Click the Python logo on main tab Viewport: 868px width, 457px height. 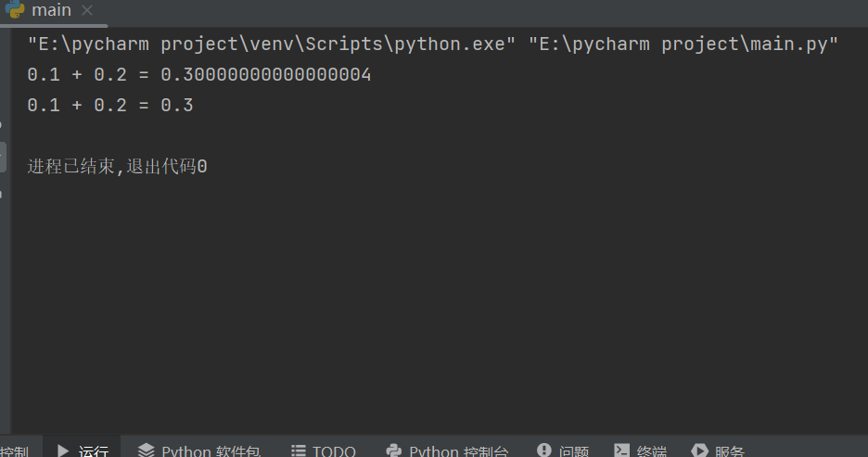pyautogui.click(x=15, y=10)
